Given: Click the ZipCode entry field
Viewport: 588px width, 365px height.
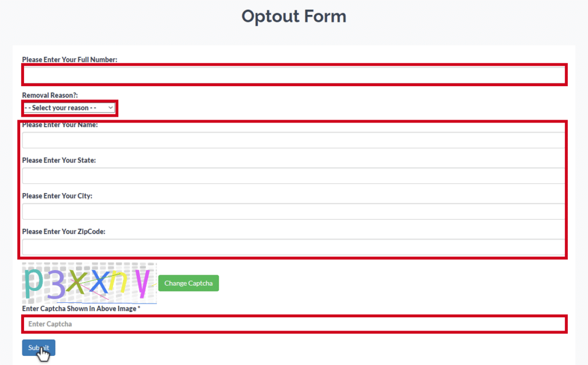Looking at the screenshot, I should 293,247.
